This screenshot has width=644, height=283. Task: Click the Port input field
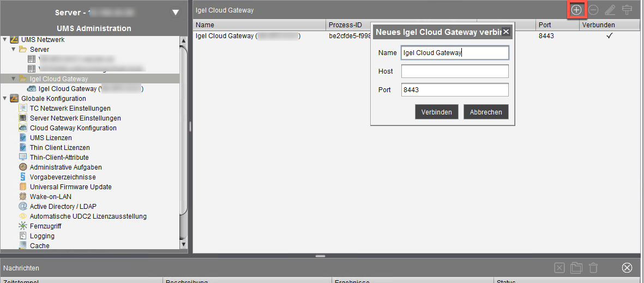455,90
